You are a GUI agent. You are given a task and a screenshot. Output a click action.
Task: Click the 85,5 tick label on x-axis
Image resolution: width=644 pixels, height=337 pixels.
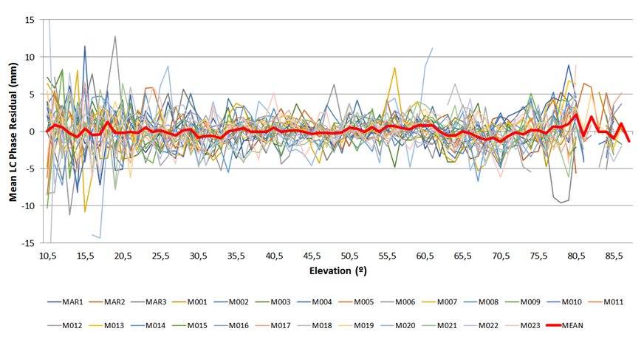(614, 256)
